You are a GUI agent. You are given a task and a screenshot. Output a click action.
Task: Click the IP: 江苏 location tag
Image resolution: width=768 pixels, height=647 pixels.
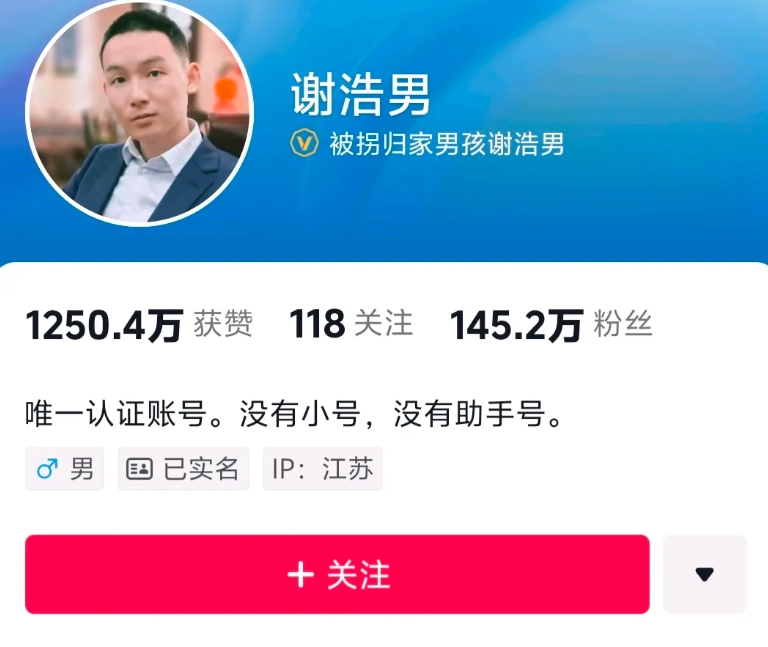(323, 469)
